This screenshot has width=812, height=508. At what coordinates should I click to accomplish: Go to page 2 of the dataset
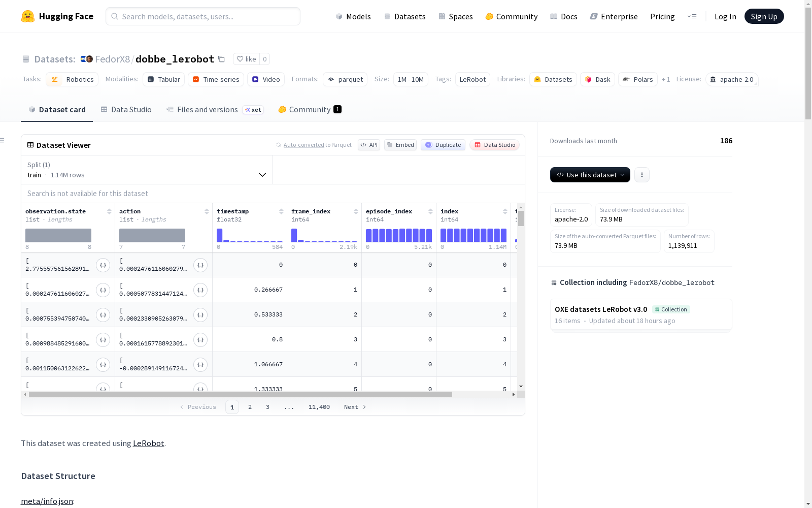point(250,407)
